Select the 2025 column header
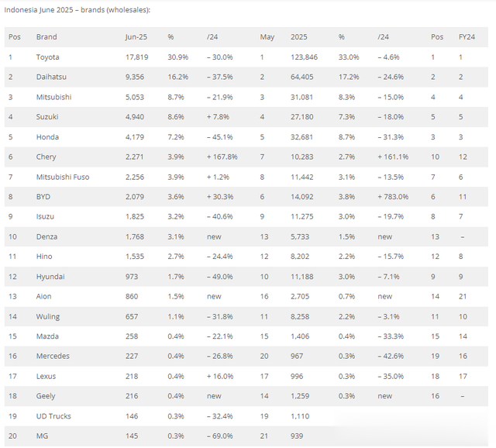This screenshot has width=496, height=448. (299, 37)
